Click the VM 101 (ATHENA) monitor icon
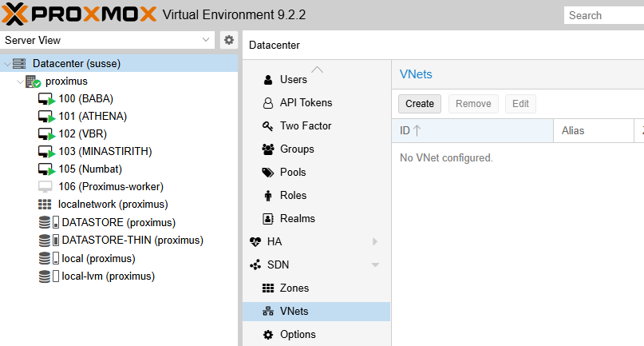The width and height of the screenshot is (644, 346). click(x=46, y=117)
